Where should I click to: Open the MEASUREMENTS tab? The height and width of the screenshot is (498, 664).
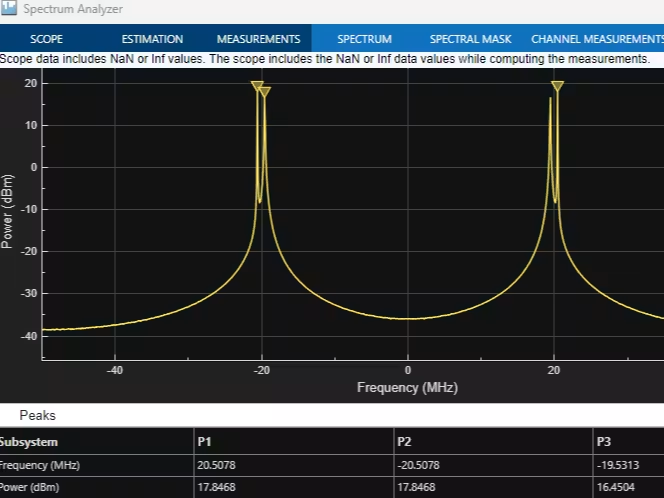[259, 39]
